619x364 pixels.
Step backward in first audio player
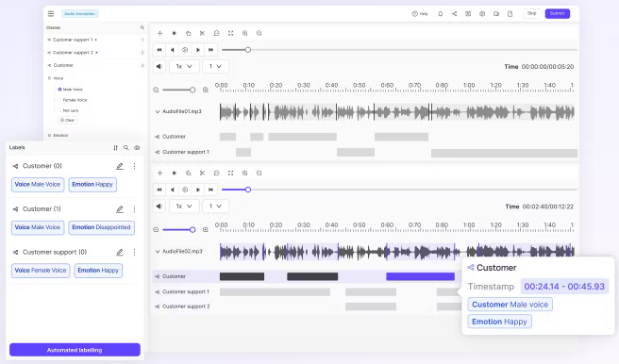(x=173, y=50)
